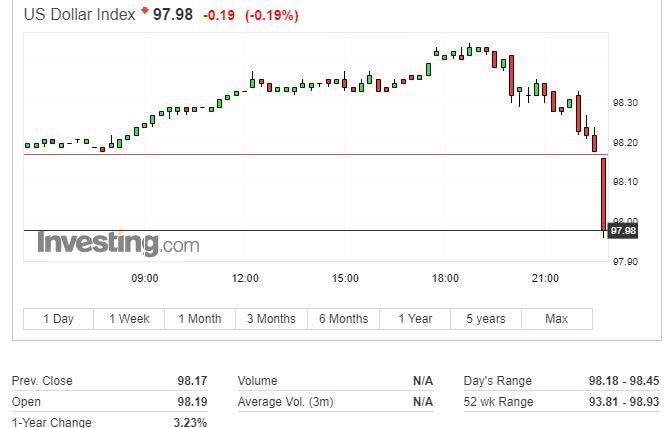671x428 pixels.
Task: Click the 97.98 current price tag
Action: 622,231
